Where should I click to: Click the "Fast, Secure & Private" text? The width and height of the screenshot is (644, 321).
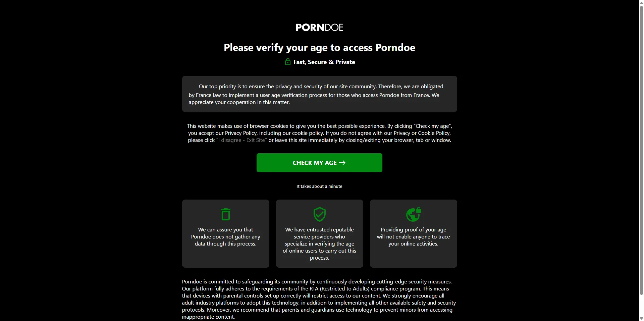coord(324,62)
